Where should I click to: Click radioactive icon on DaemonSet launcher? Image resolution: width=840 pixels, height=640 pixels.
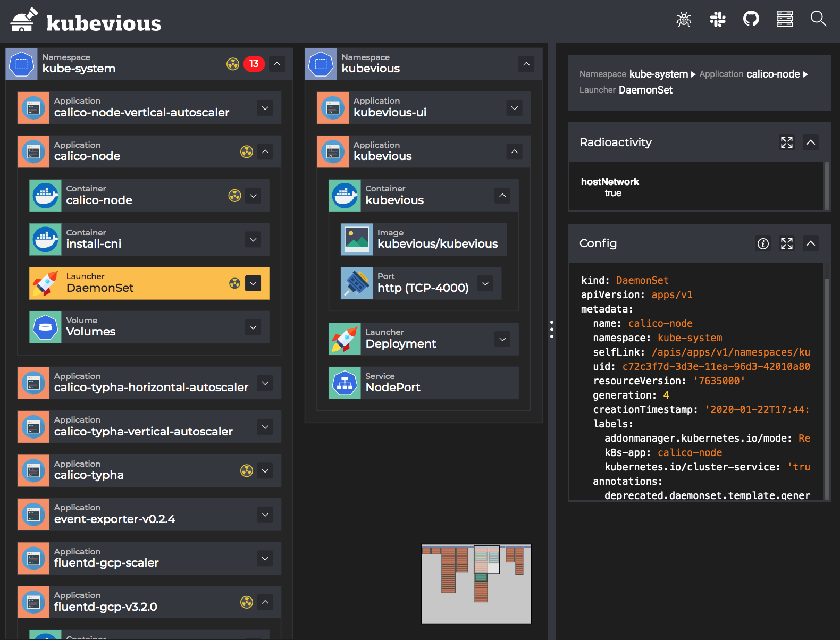pyautogui.click(x=235, y=283)
